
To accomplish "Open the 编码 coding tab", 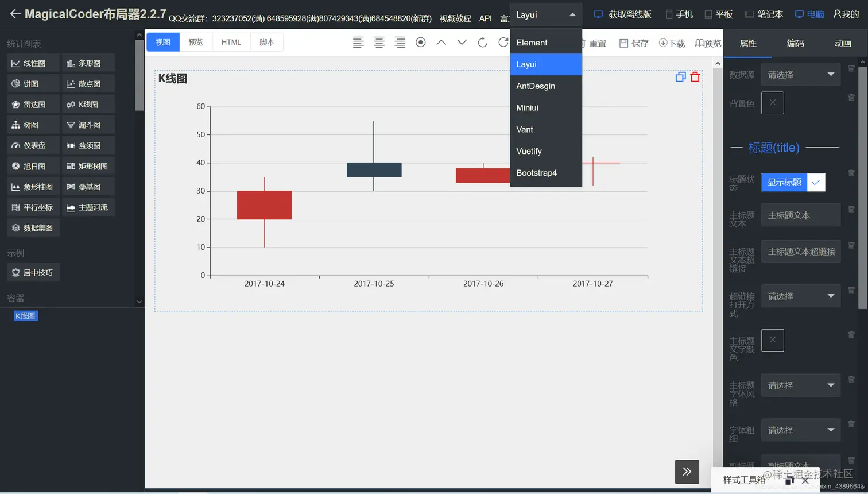I will coord(796,43).
